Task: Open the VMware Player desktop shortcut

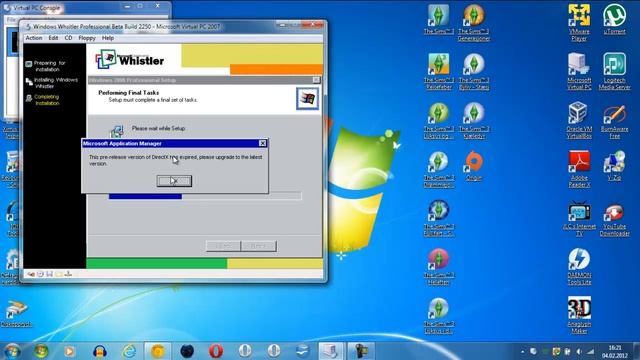Action: point(579,23)
